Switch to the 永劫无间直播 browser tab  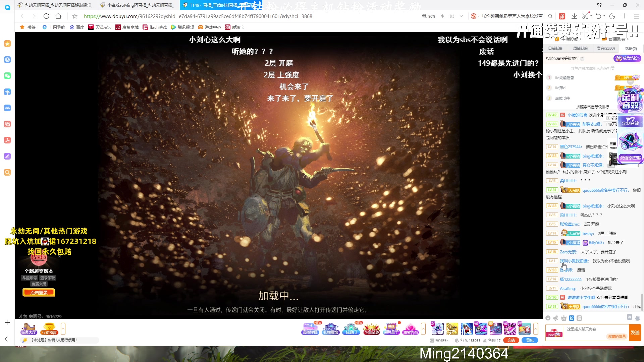56,5
